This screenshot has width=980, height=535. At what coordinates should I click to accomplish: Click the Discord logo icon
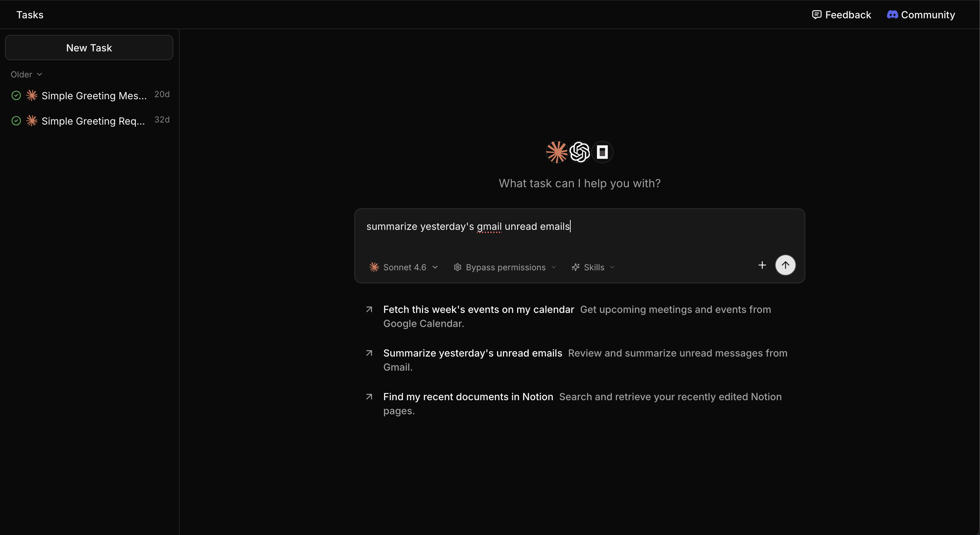[x=893, y=15]
